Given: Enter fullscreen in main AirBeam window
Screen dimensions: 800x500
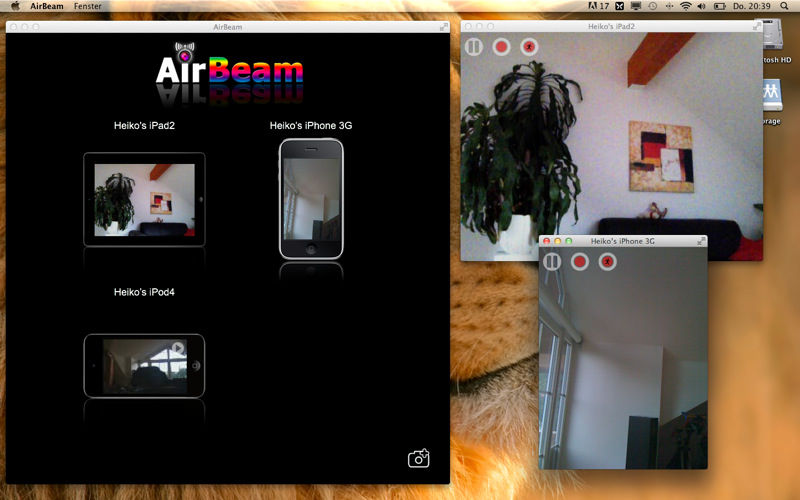Looking at the screenshot, I should 443,27.
